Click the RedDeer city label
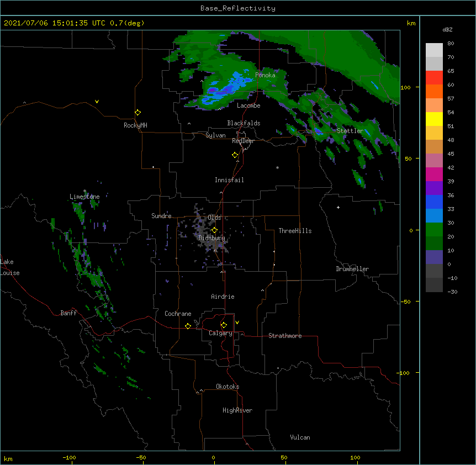Image resolution: width=476 pixels, height=465 pixels. coord(243,141)
